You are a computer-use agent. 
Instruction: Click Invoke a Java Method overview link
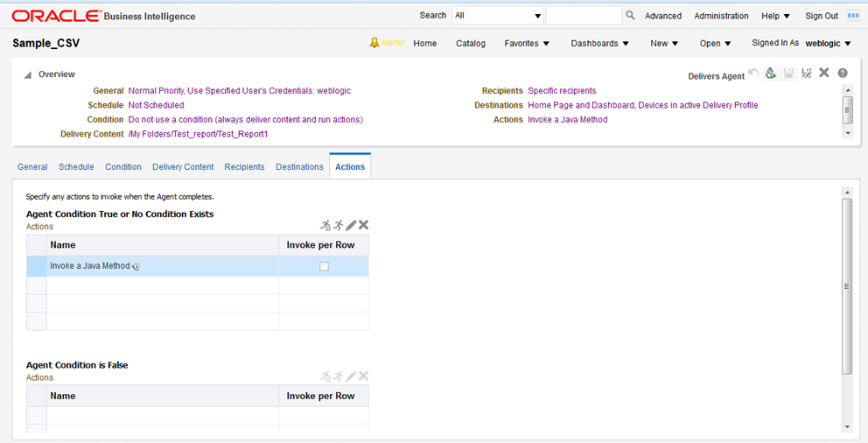(x=567, y=120)
